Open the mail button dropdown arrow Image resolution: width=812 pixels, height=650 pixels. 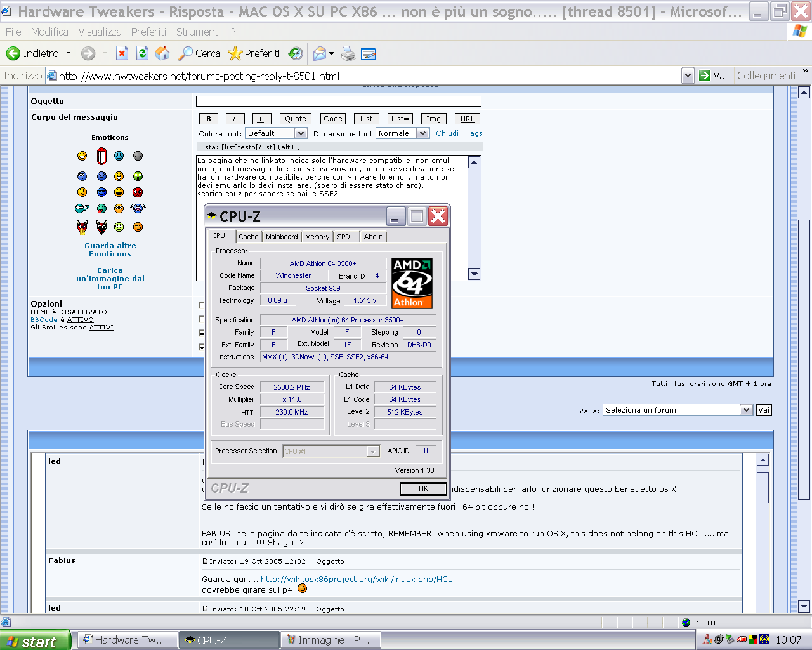(331, 54)
